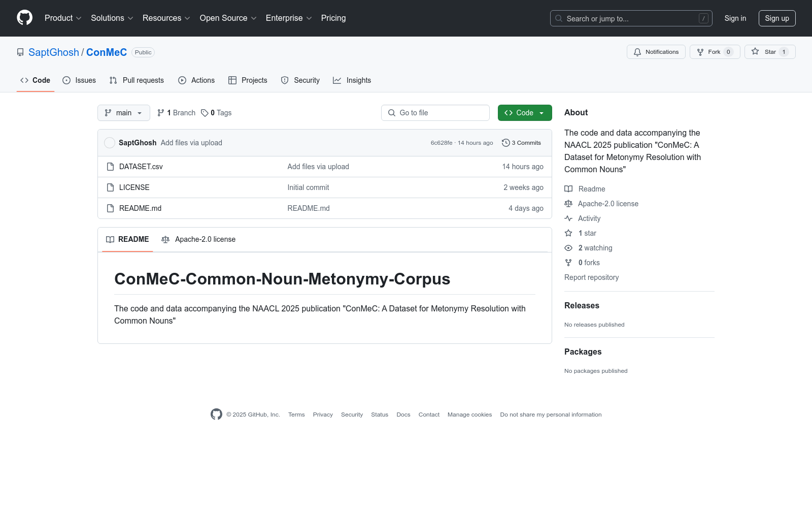Open the Packages section heading
Viewport: 812px width, 508px height.
coord(583,352)
